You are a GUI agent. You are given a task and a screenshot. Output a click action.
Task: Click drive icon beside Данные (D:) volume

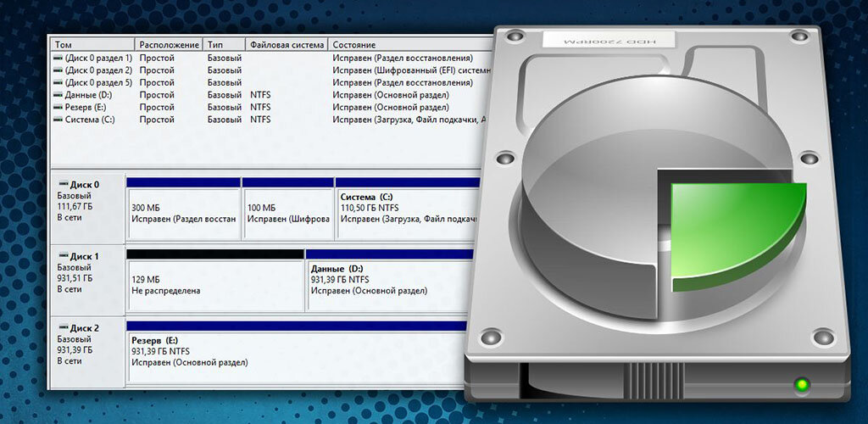point(58,95)
